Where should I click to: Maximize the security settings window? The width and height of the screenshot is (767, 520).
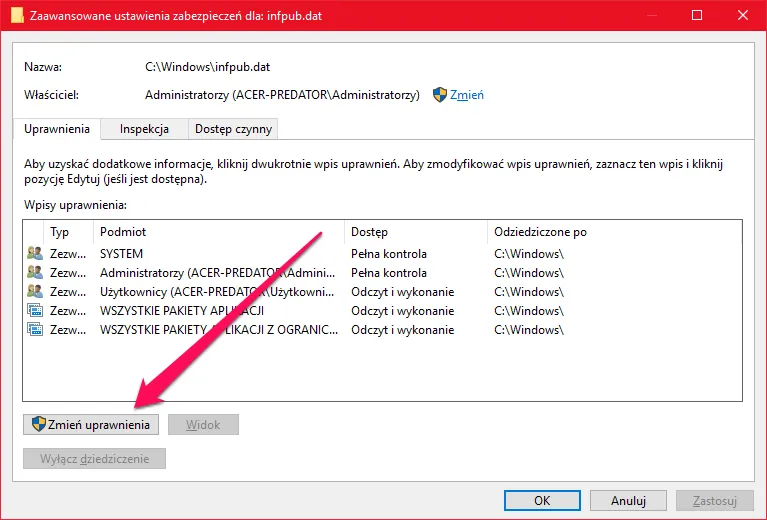tap(697, 15)
